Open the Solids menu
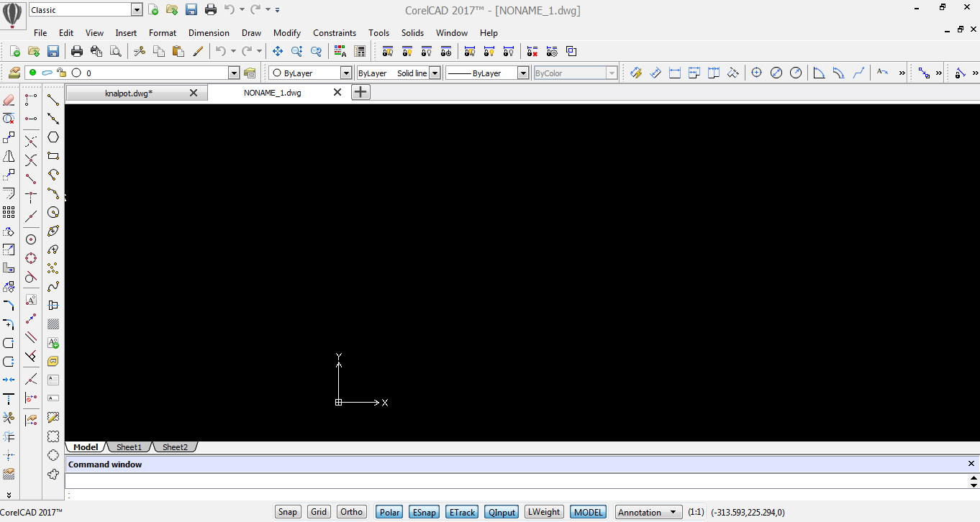The width and height of the screenshot is (980, 522). pos(412,32)
